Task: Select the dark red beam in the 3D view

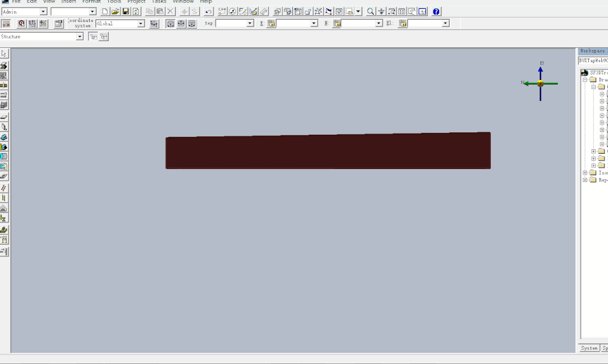Action: pos(328,151)
